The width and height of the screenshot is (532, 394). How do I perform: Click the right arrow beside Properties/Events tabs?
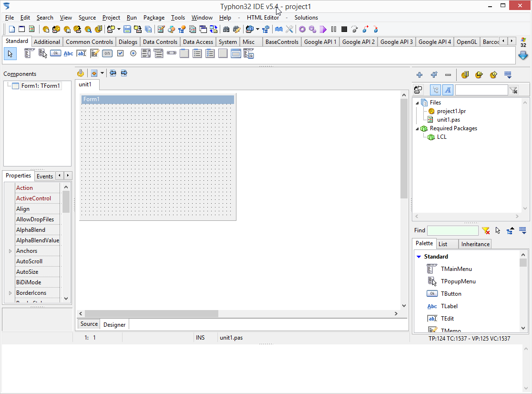point(68,176)
